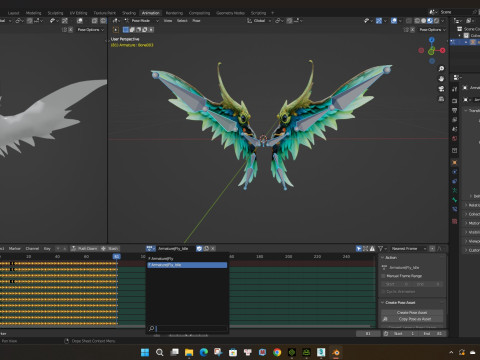The height and width of the screenshot is (360, 480).
Task: Select the Armature|Fly_Idle action in list
Action: (x=187, y=265)
